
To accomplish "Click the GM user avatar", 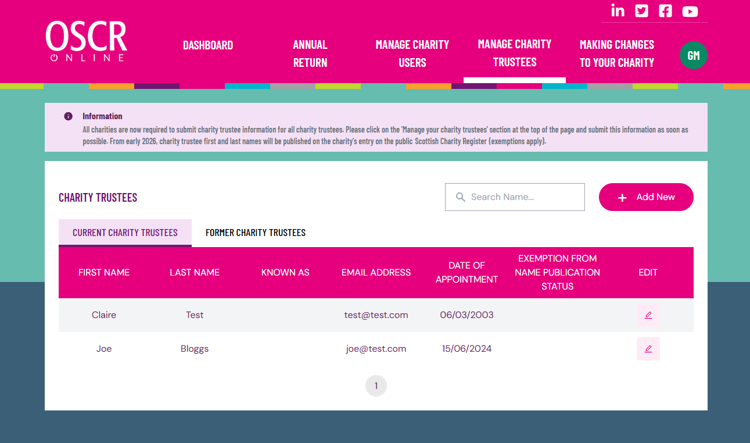I will (693, 55).
